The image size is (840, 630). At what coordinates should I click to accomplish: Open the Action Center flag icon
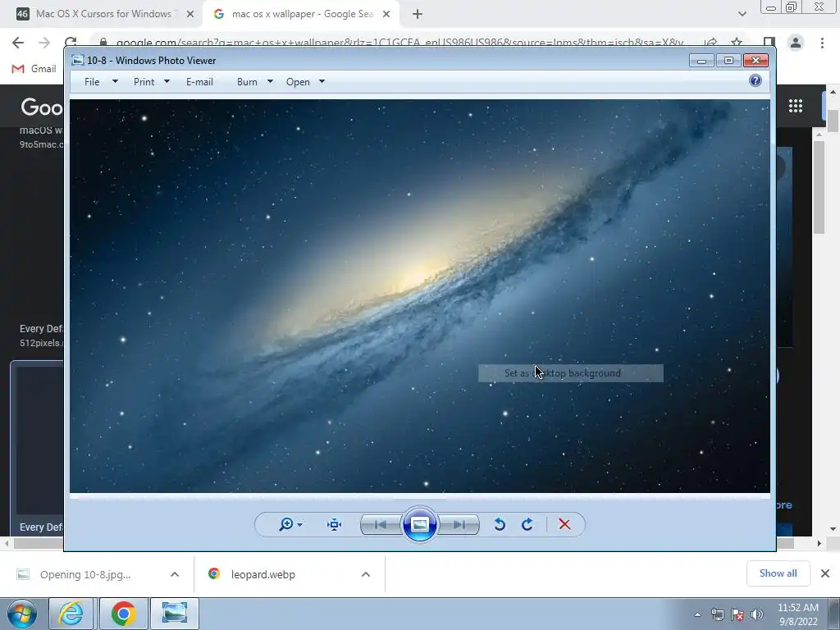(737, 614)
